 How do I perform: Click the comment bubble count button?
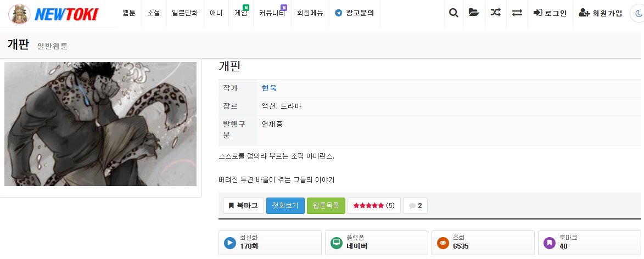point(415,206)
